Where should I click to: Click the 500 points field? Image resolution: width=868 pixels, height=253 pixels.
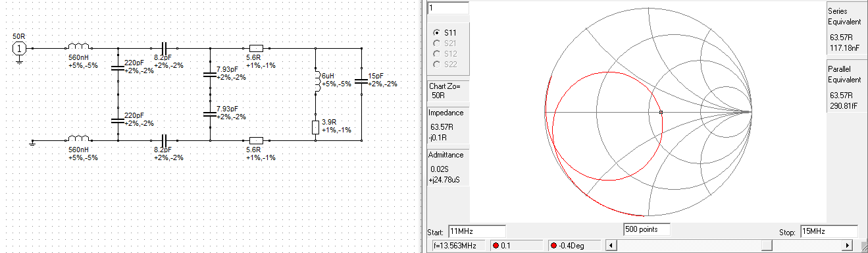pyautogui.click(x=646, y=229)
